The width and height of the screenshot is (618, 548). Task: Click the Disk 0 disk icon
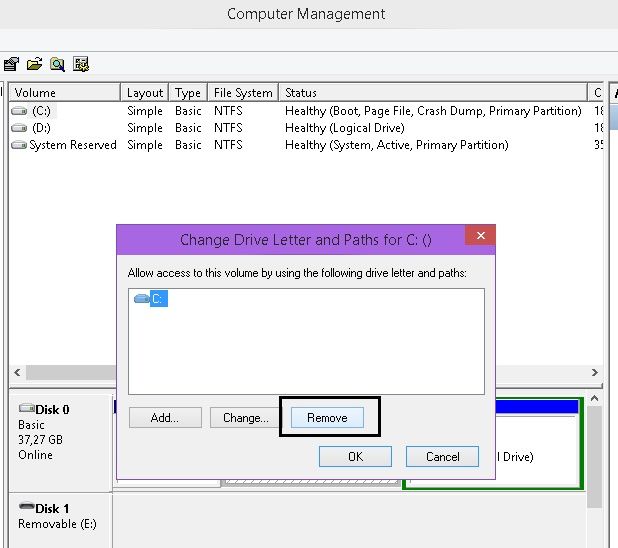pyautogui.click(x=26, y=408)
